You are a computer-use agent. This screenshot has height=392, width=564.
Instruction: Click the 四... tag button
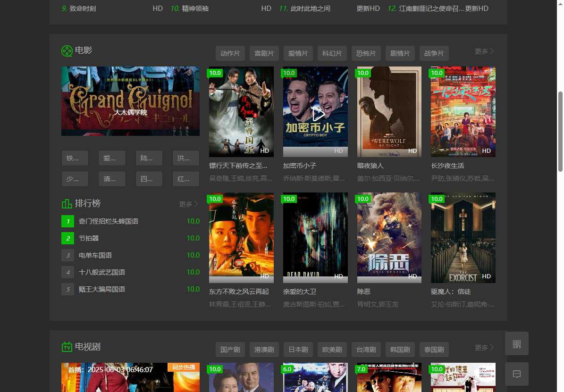pos(149,179)
